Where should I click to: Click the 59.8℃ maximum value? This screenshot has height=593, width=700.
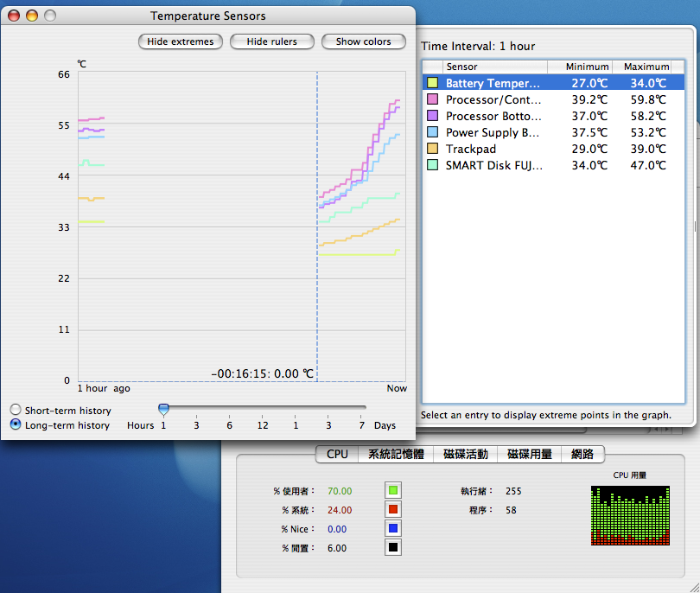pyautogui.click(x=648, y=99)
